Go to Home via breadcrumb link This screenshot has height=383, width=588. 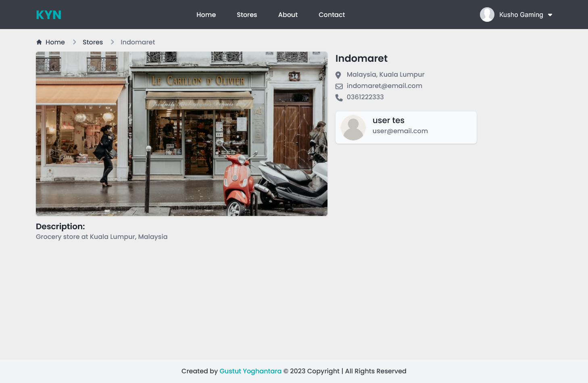pos(55,42)
